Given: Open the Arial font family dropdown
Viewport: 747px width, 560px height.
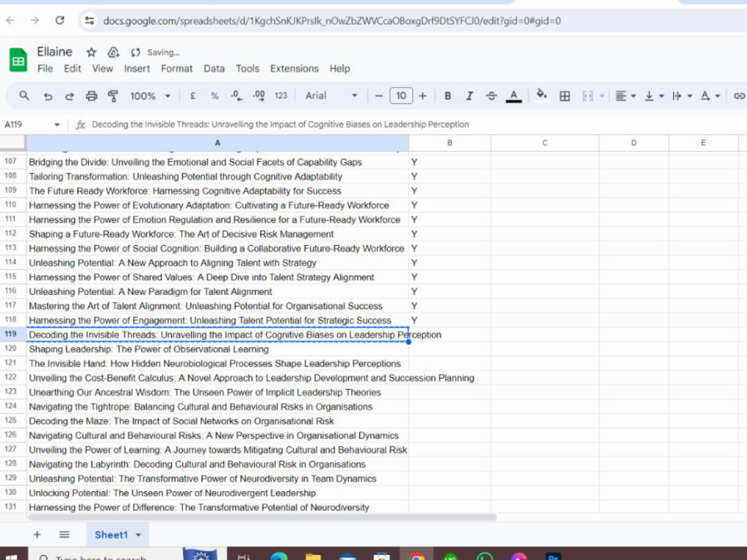Looking at the screenshot, I should pyautogui.click(x=331, y=96).
